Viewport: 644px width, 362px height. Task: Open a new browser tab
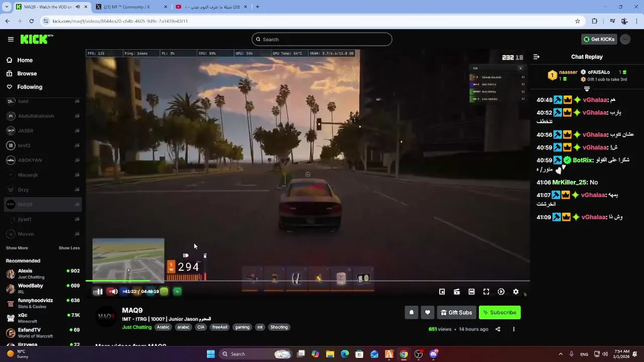[258, 7]
